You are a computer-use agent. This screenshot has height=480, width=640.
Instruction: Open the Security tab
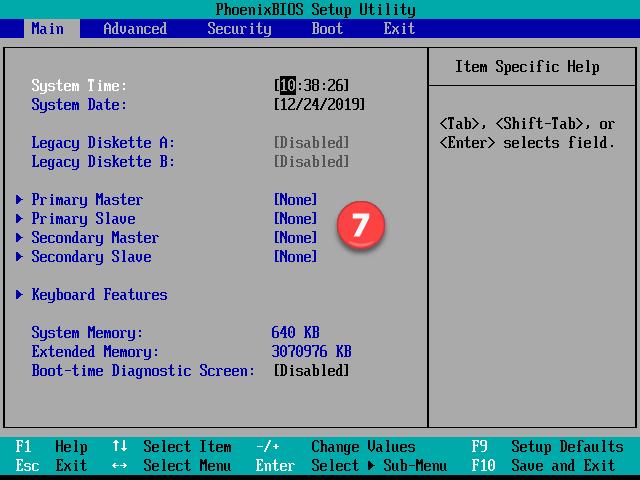(x=239, y=29)
